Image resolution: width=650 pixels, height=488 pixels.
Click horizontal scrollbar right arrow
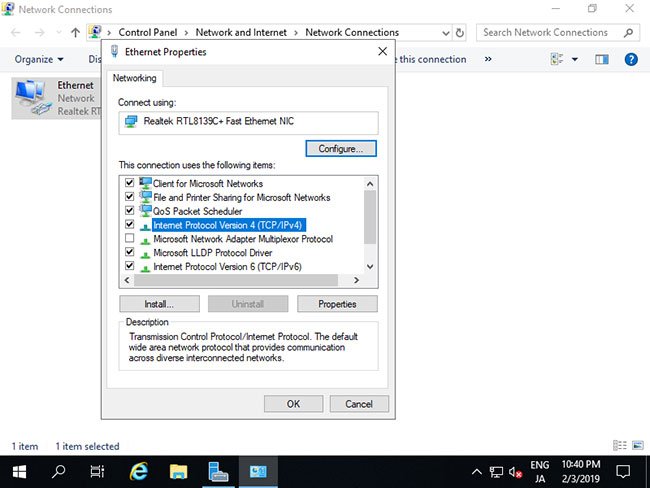[x=356, y=280]
